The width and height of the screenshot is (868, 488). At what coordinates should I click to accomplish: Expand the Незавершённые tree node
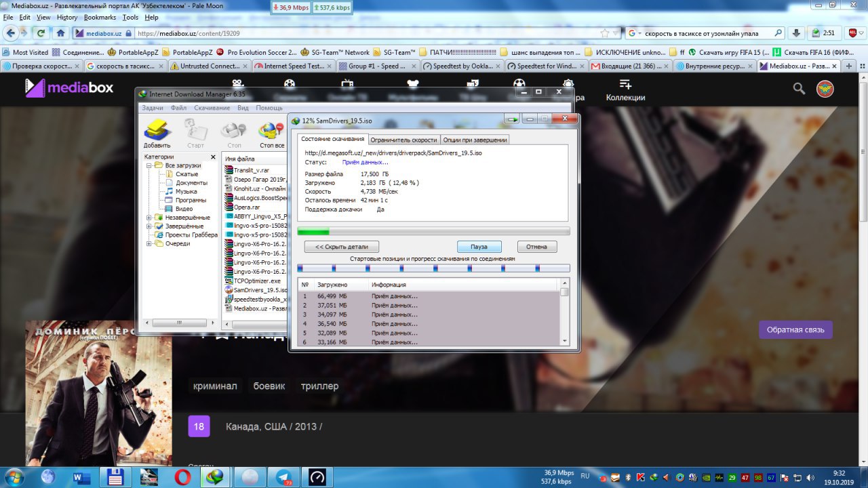(x=149, y=218)
